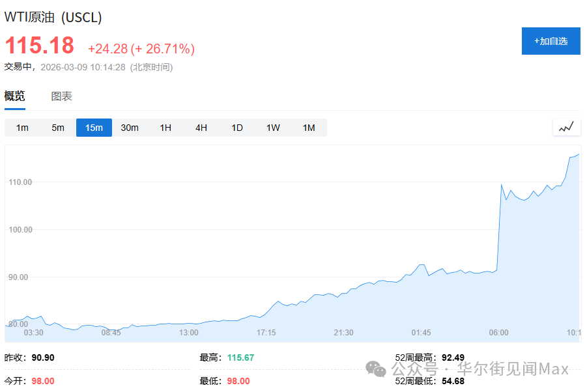Select the 5m timeframe
The width and height of the screenshot is (587, 392).
(x=57, y=128)
